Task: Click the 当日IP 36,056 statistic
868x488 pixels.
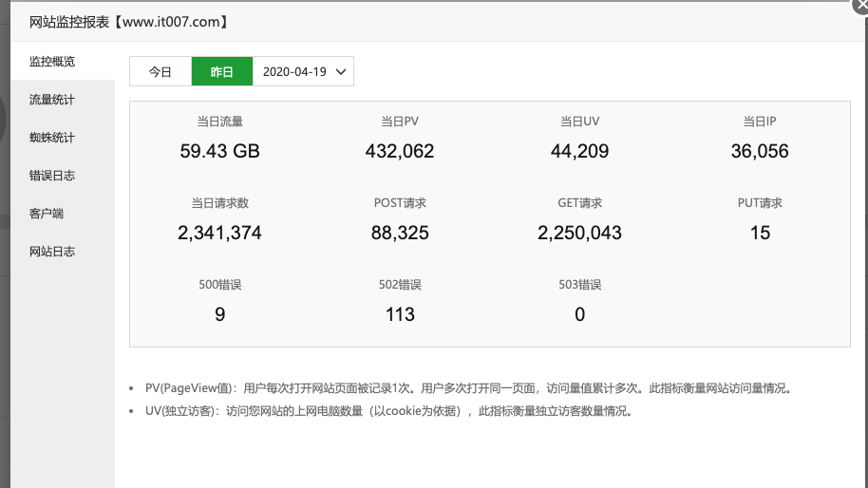Action: pyautogui.click(x=760, y=151)
